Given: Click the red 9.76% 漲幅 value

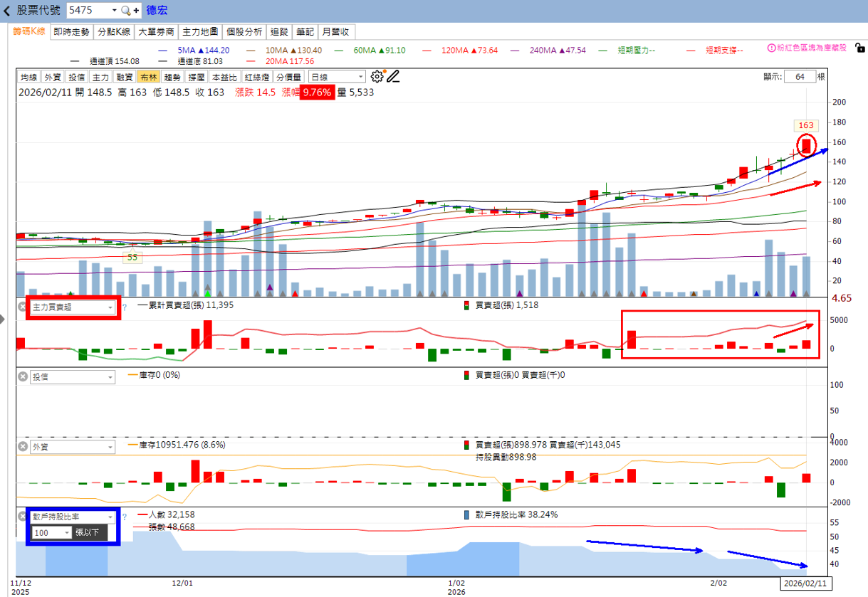Looking at the screenshot, I should coord(316,93).
